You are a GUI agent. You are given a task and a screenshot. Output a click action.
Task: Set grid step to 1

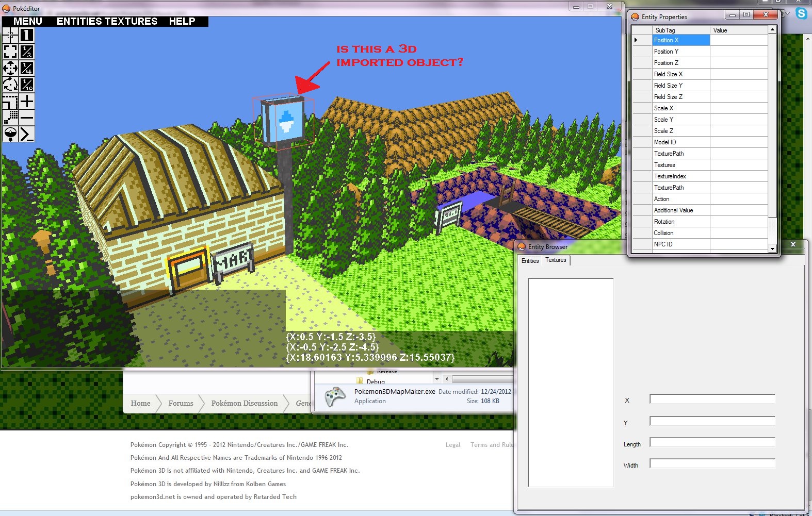tap(27, 35)
